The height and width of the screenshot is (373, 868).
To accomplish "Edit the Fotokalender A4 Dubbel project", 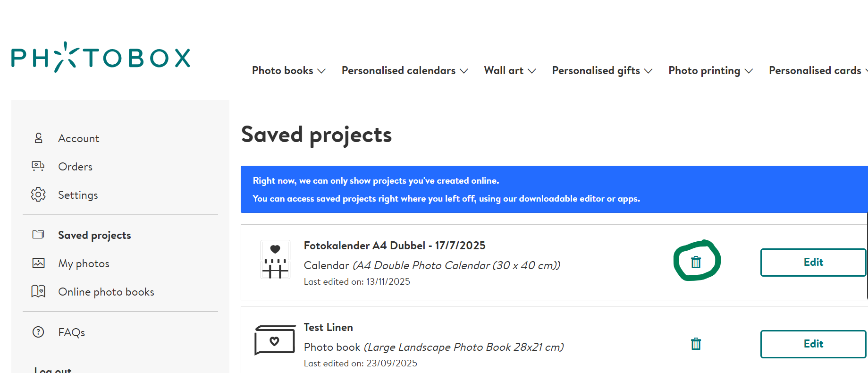I will click(x=813, y=263).
